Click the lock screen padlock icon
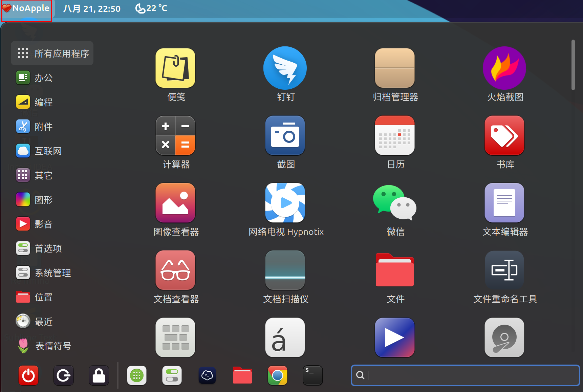Viewport: 583px width, 392px height. (x=99, y=375)
